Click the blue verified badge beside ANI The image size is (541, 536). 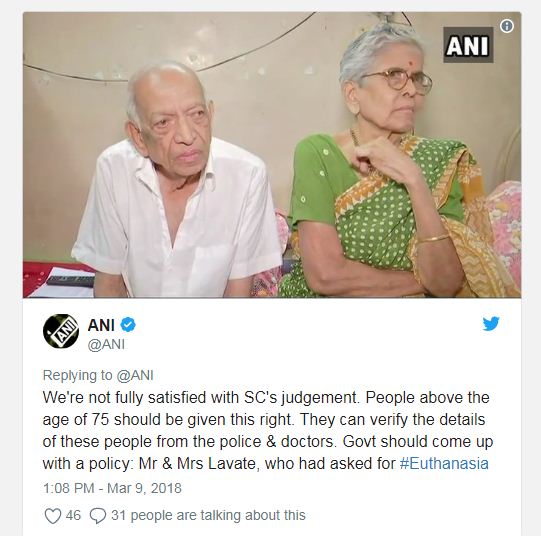[128, 325]
